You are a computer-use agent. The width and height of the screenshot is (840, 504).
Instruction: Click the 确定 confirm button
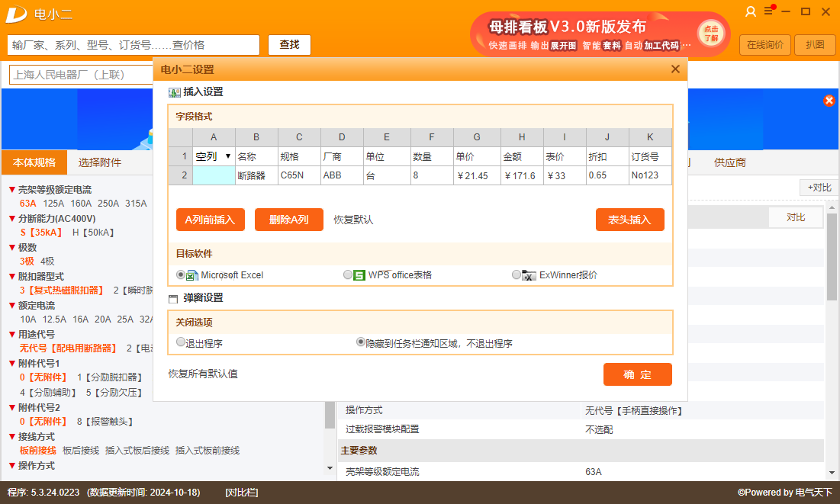(x=638, y=374)
